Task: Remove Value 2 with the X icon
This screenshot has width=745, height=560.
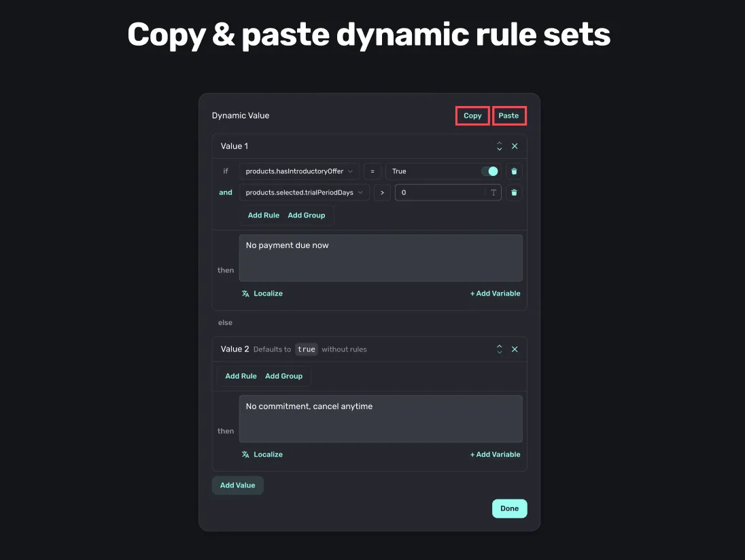Action: point(515,349)
